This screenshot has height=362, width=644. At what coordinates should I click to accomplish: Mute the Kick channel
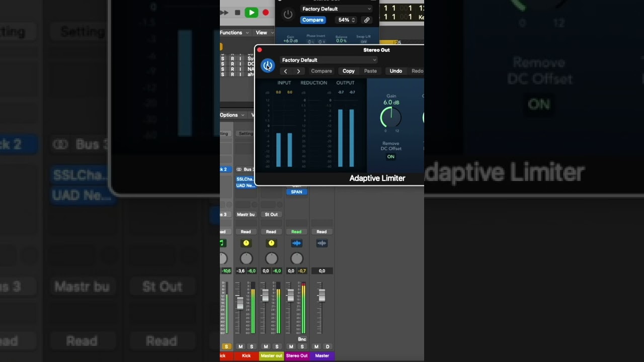tap(240, 347)
